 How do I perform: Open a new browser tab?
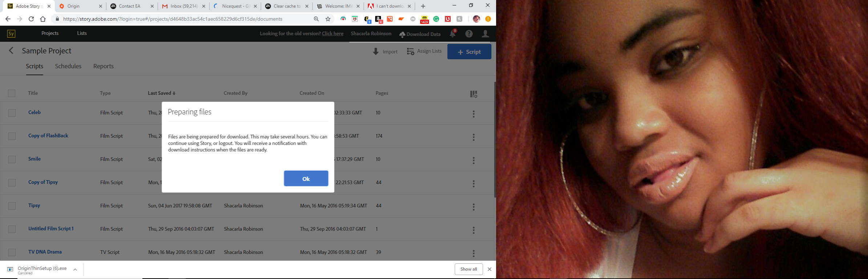pos(423,6)
